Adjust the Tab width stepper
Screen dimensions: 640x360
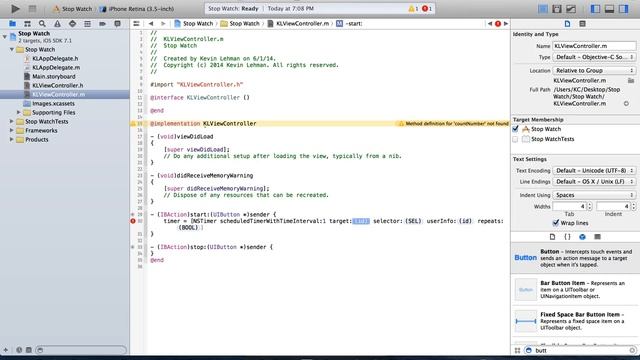[x=589, y=207]
